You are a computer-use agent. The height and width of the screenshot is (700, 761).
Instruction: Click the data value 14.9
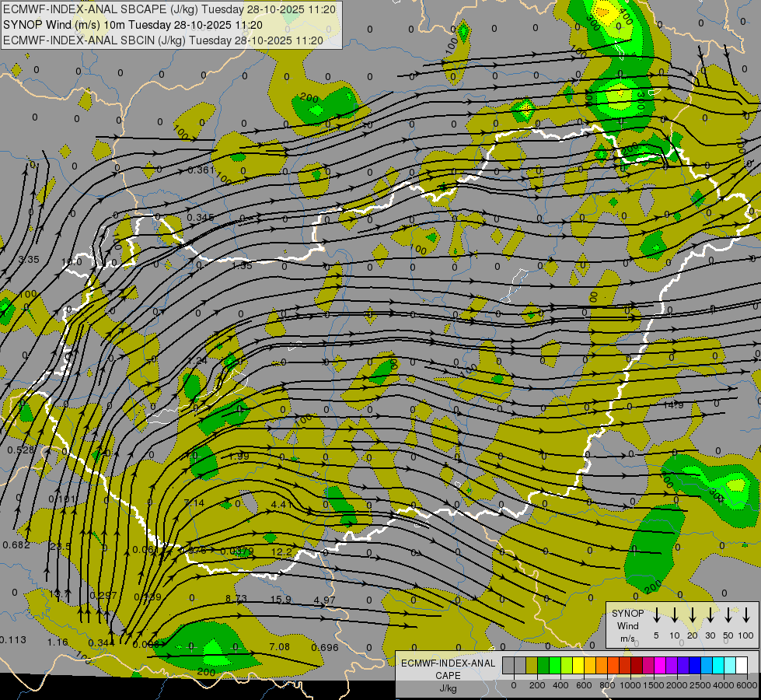point(673,404)
